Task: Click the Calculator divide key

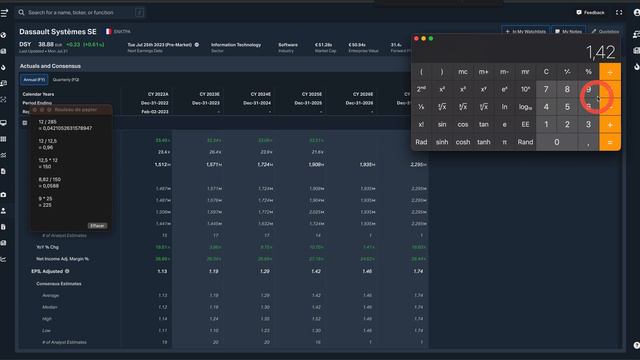Action: coord(610,72)
